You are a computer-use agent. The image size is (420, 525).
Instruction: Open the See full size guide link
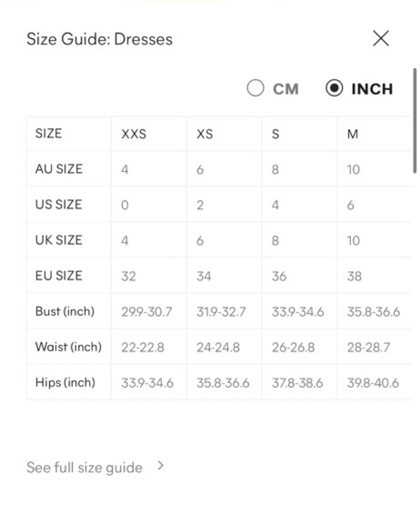tap(84, 467)
